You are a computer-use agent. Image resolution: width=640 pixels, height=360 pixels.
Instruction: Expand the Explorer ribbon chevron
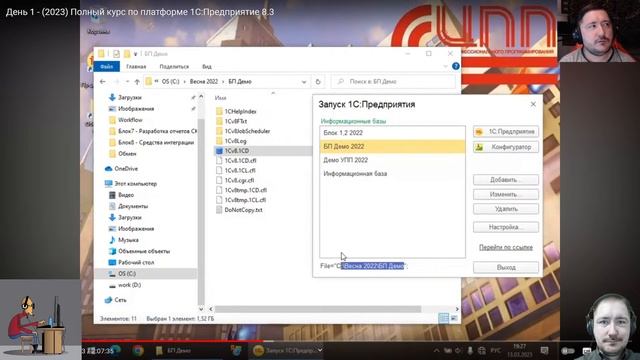click(x=445, y=66)
